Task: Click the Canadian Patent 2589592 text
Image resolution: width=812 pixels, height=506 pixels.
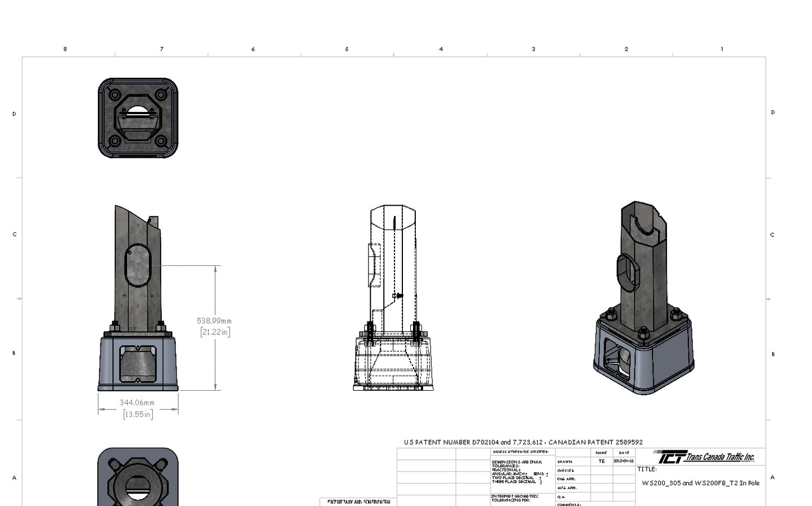Action: pos(598,442)
